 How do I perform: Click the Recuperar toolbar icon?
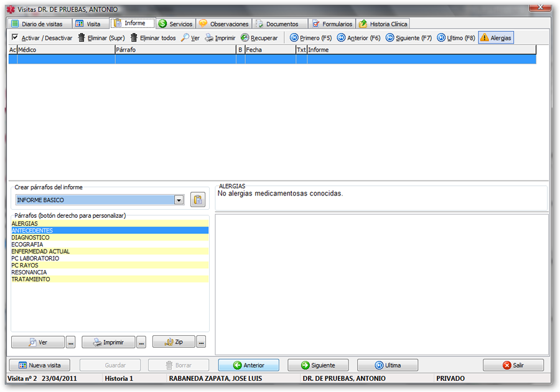[x=245, y=38]
